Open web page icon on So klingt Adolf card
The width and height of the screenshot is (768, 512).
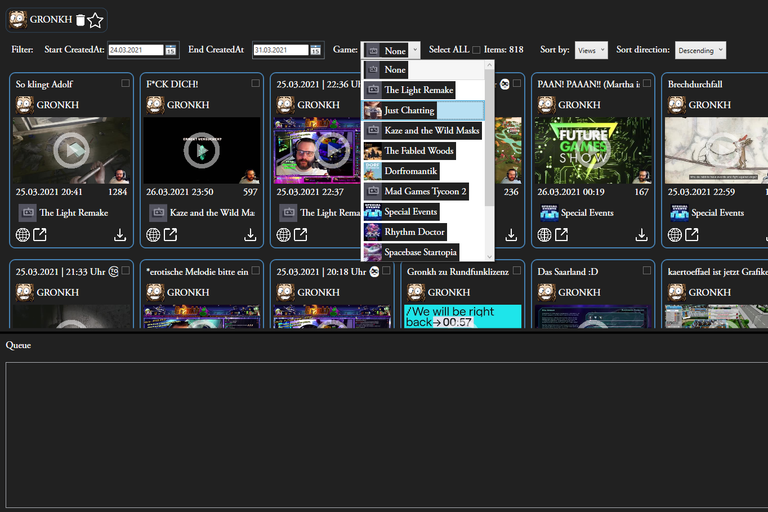pos(23,235)
